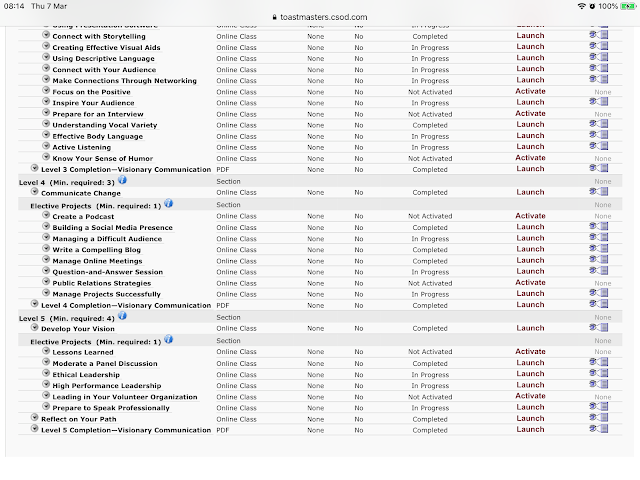Screen dimensions: 640x480
Task: Activate Leading in Your Volunteer Organization
Action: [x=530, y=396]
